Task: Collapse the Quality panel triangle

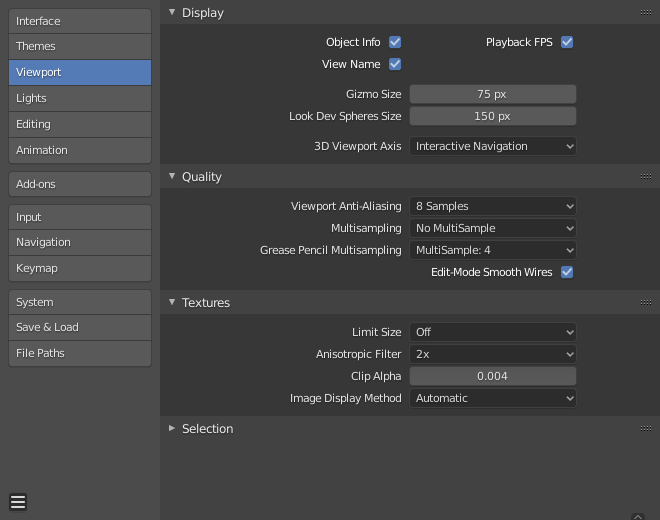Action: pos(172,177)
